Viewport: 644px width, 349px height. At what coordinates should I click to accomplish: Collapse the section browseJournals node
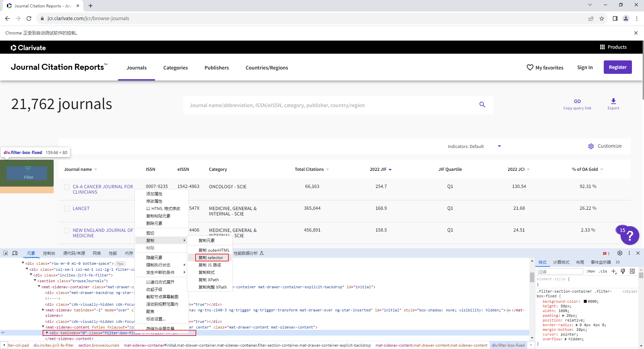[x=35, y=281]
